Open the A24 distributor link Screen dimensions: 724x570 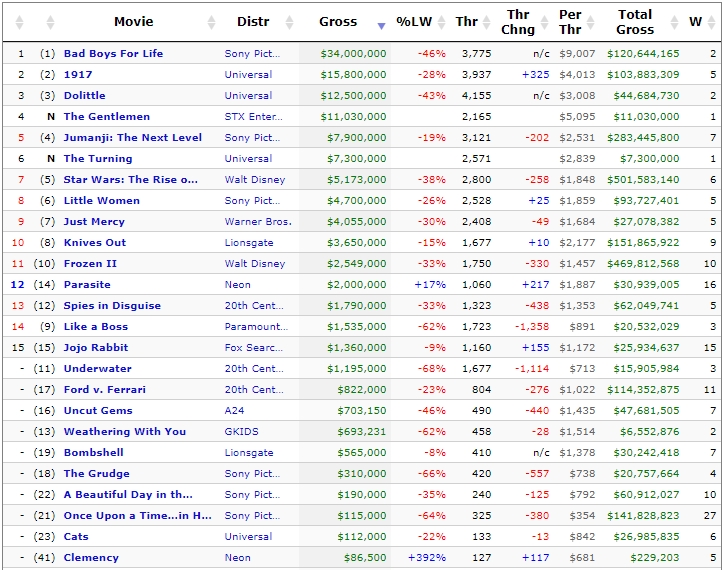(235, 411)
